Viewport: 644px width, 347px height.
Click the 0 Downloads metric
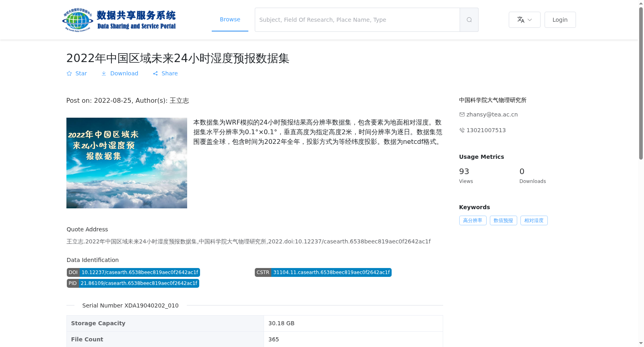(533, 176)
